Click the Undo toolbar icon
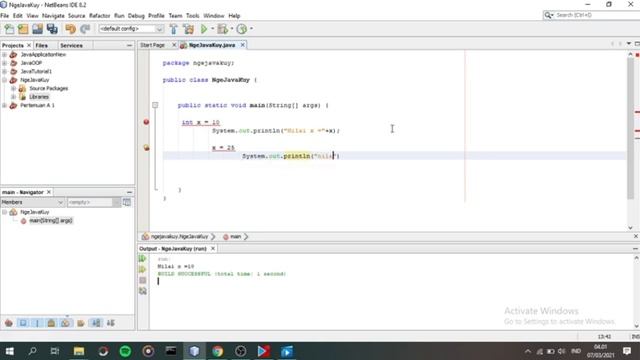 (71, 29)
